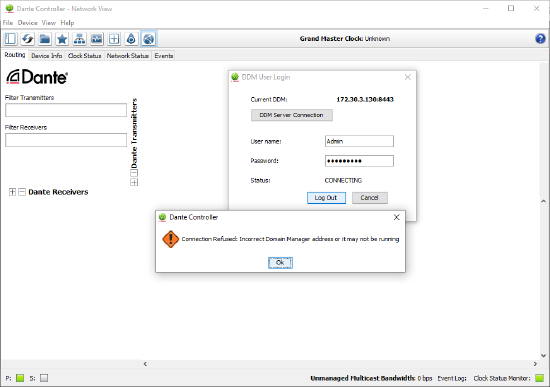550x387 pixels.
Task: Close the Dante Controller error dialog
Action: [x=396, y=217]
